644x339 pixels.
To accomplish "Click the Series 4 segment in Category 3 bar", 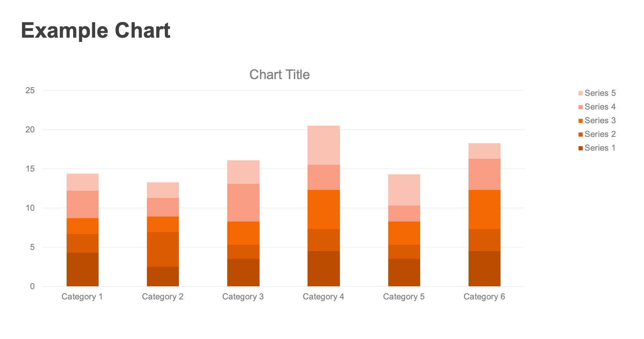I will click(x=243, y=203).
